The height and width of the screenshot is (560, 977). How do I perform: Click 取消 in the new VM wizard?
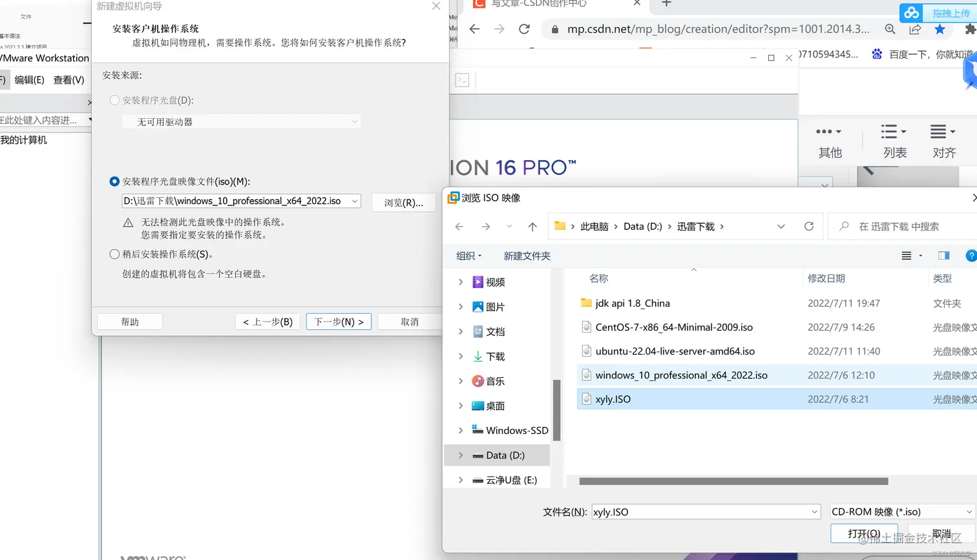click(x=410, y=322)
